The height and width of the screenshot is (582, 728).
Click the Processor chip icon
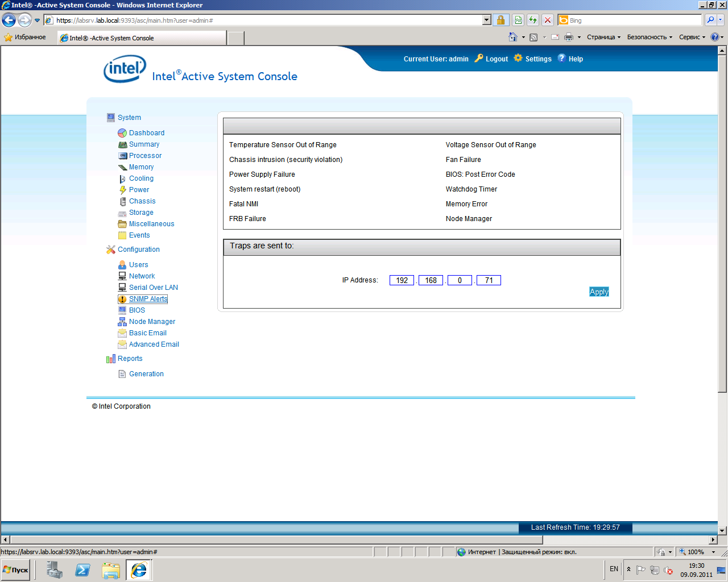pyautogui.click(x=122, y=156)
